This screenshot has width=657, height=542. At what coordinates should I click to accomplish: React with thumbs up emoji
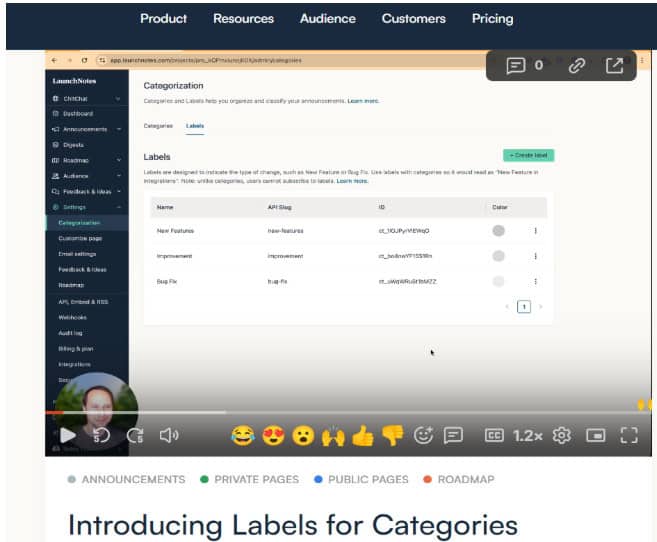pyautogui.click(x=363, y=436)
